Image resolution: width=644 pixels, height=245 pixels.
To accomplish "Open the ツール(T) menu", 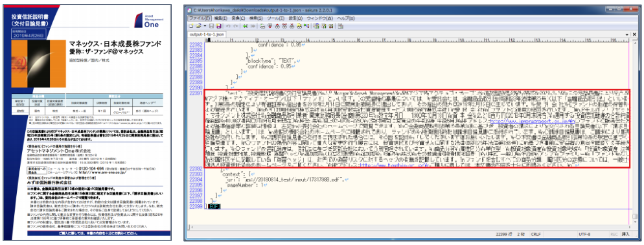I will (275, 19).
